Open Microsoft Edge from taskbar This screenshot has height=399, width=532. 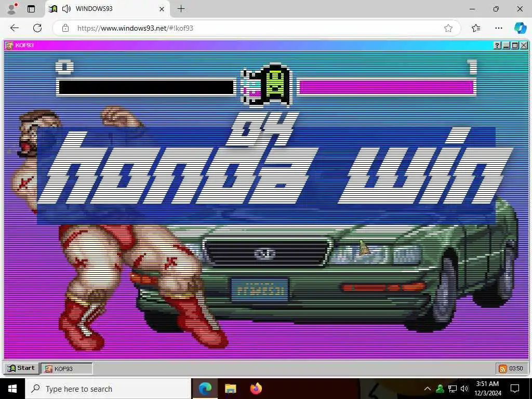205,389
